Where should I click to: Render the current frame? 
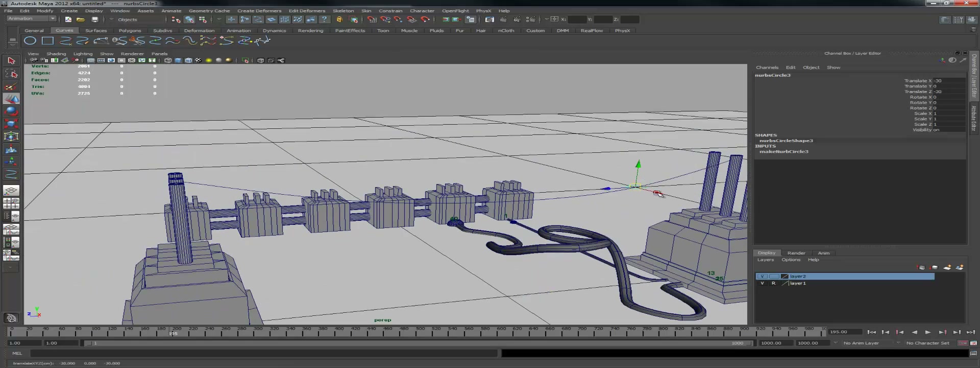tap(503, 19)
